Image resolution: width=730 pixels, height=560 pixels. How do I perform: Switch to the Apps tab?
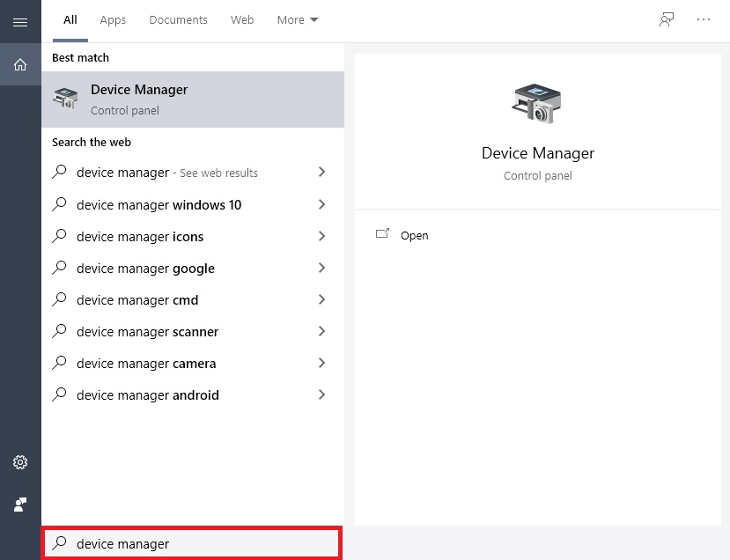113,19
